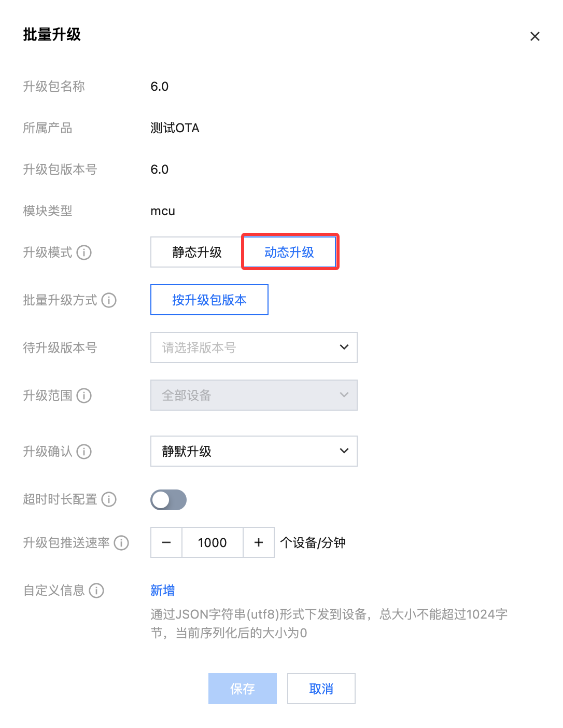Click info icon next to 自定义信息
Image resolution: width=563 pixels, height=728 pixels.
pyautogui.click(x=96, y=591)
